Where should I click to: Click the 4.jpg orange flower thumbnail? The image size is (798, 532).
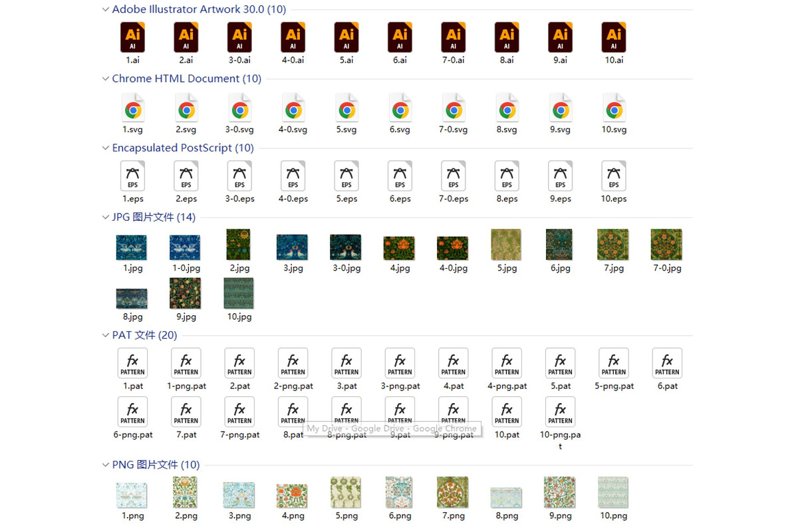[399, 249]
